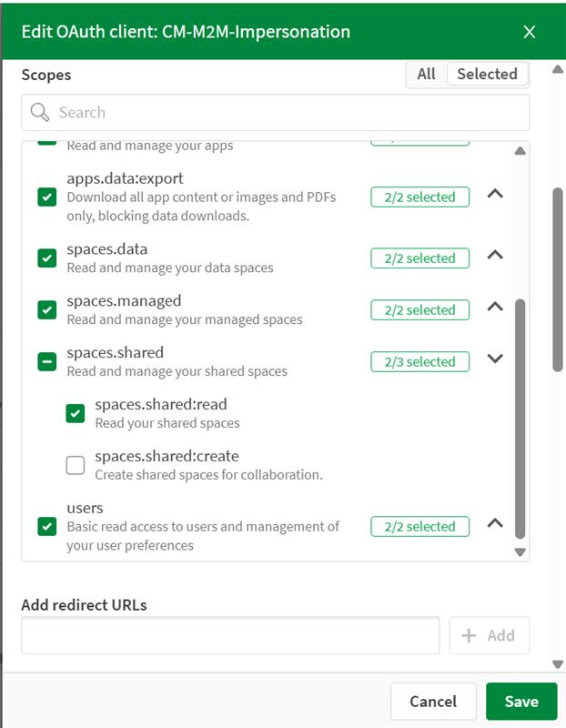Switch to the All scopes view

[424, 74]
